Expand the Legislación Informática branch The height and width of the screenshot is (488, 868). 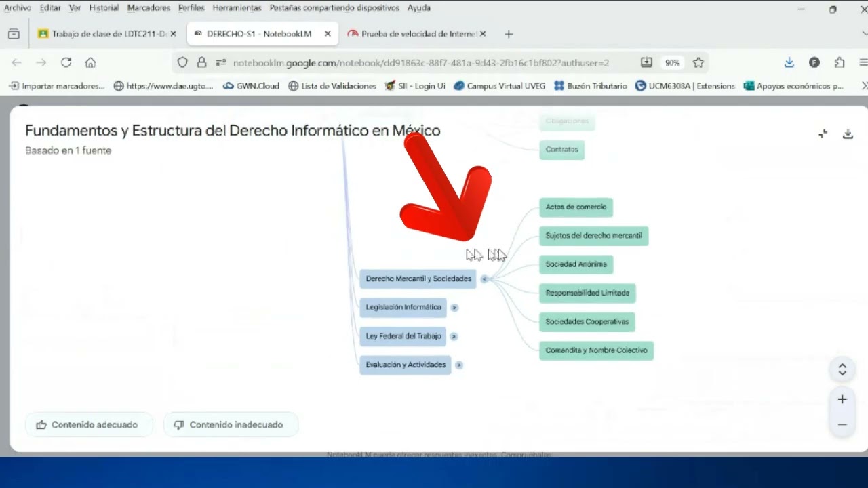(454, 308)
